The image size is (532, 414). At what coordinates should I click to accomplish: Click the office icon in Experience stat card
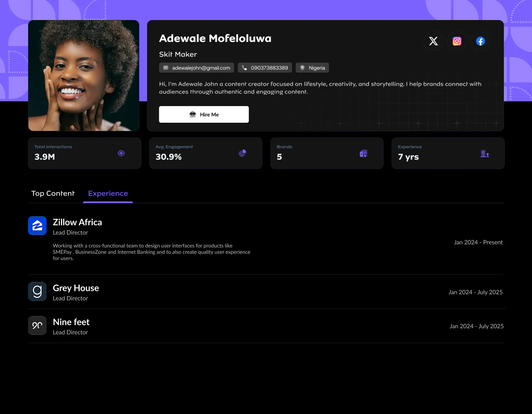(x=485, y=153)
